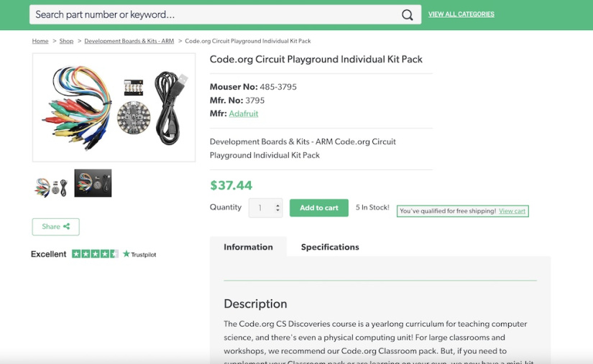593x364 pixels.
Task: Click the main product image
Action: [x=114, y=108]
